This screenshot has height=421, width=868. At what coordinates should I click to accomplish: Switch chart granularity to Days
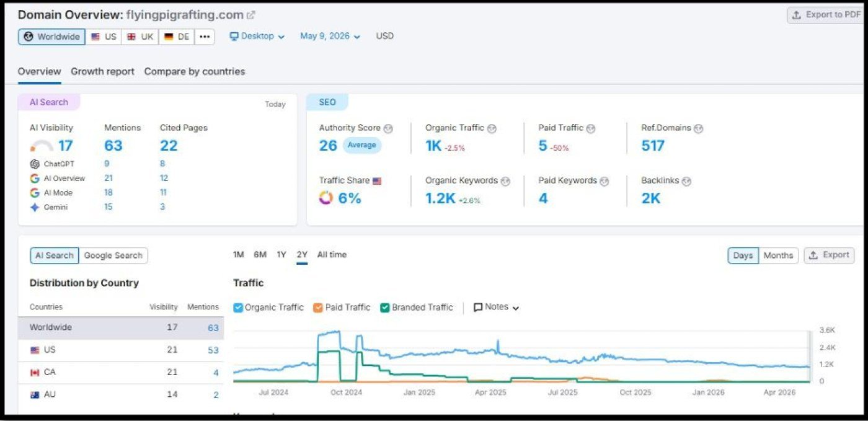pos(743,255)
